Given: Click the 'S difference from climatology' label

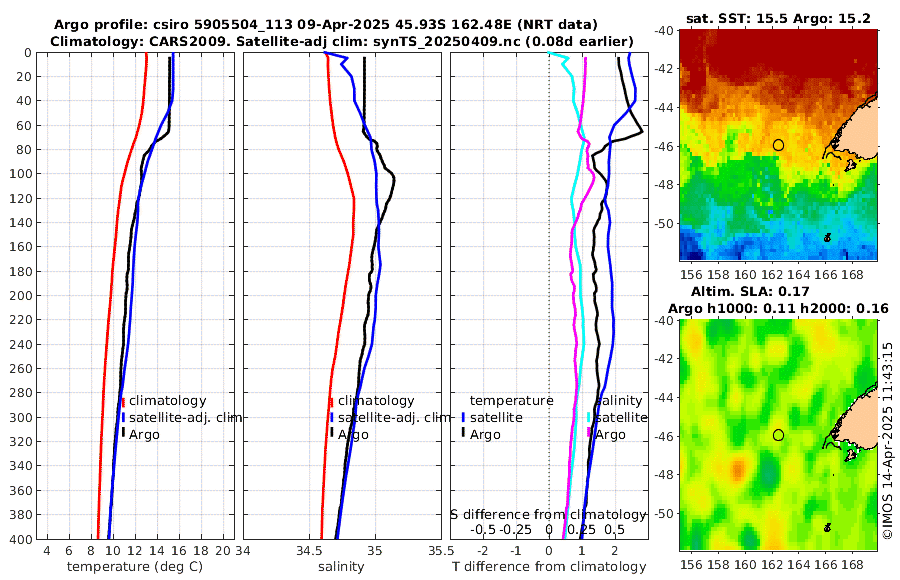Looking at the screenshot, I should pos(548,514).
